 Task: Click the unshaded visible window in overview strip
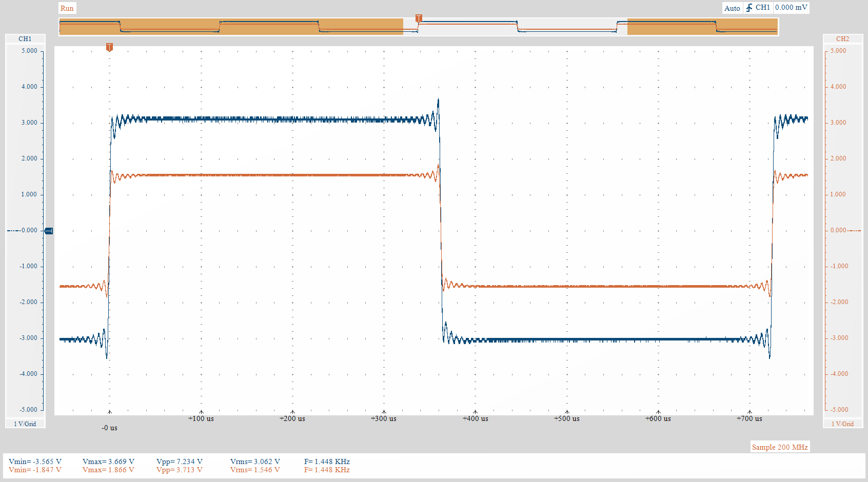click(515, 27)
